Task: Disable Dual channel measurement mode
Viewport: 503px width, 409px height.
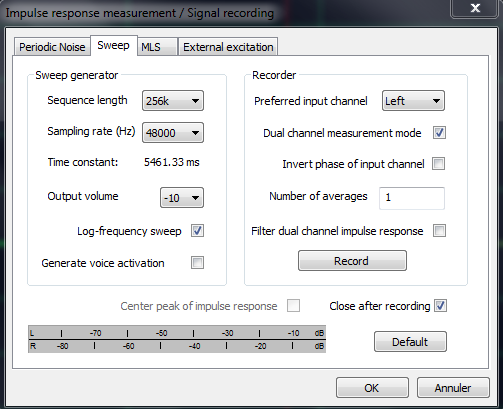Action: pyautogui.click(x=439, y=133)
